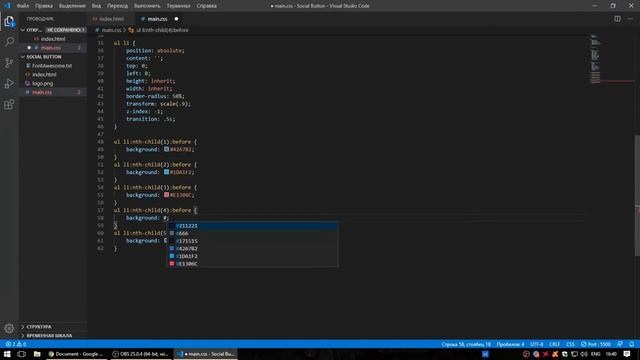Open the editor more actions ellipsis
Image resolution: width=640 pixels, height=360 pixels.
(x=630, y=19)
